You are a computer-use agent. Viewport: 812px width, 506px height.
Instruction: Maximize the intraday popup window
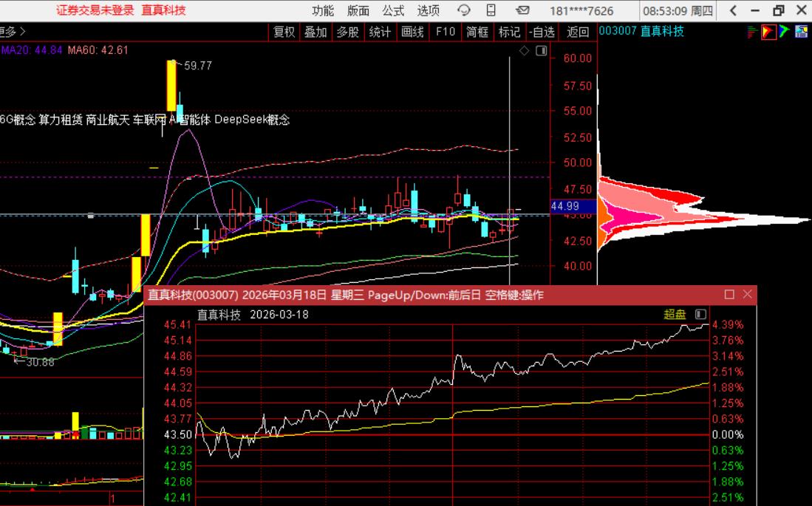coord(729,295)
